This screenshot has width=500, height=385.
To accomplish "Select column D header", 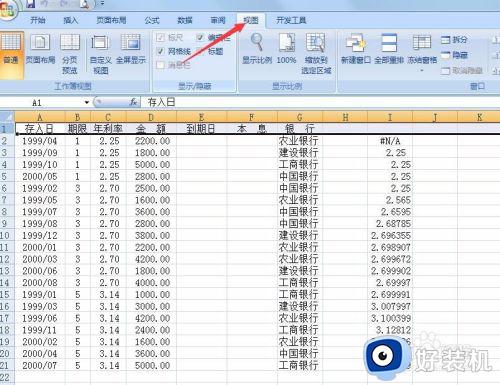I will click(151, 117).
